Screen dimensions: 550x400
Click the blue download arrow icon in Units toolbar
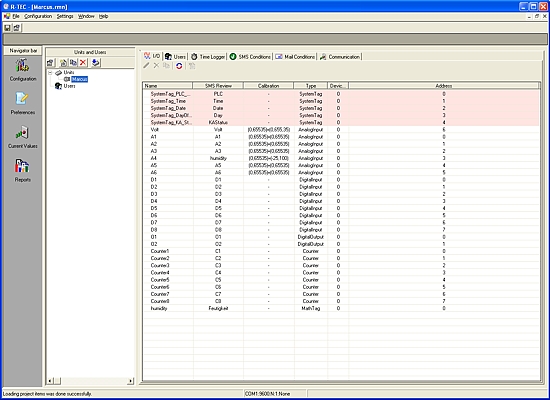click(x=95, y=62)
